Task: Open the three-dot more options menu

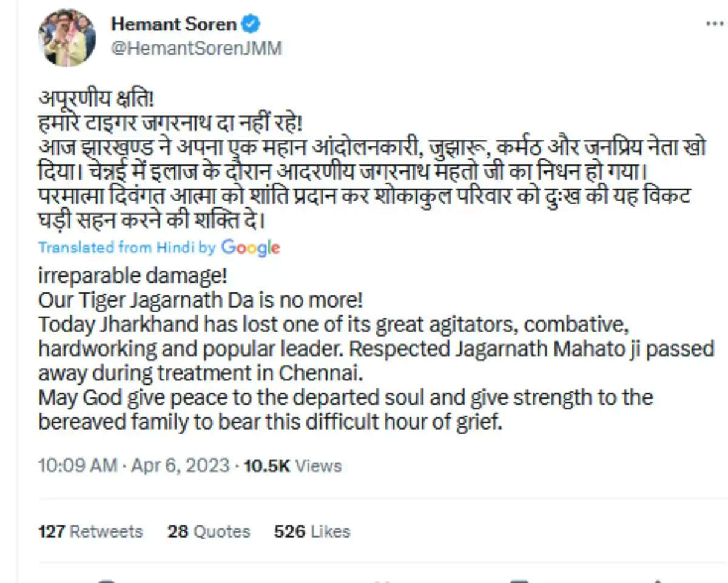Action: 714,24
